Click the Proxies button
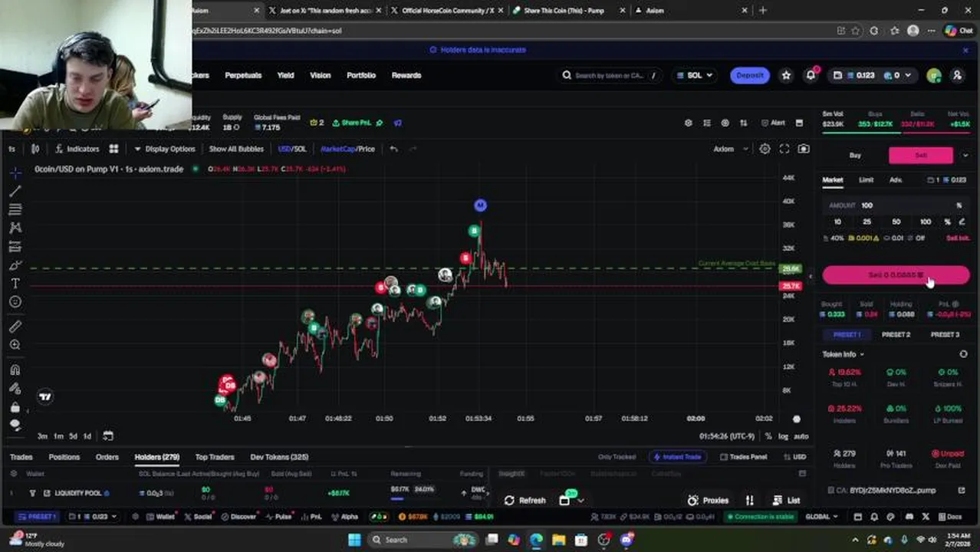This screenshot has width=980, height=552. point(709,501)
